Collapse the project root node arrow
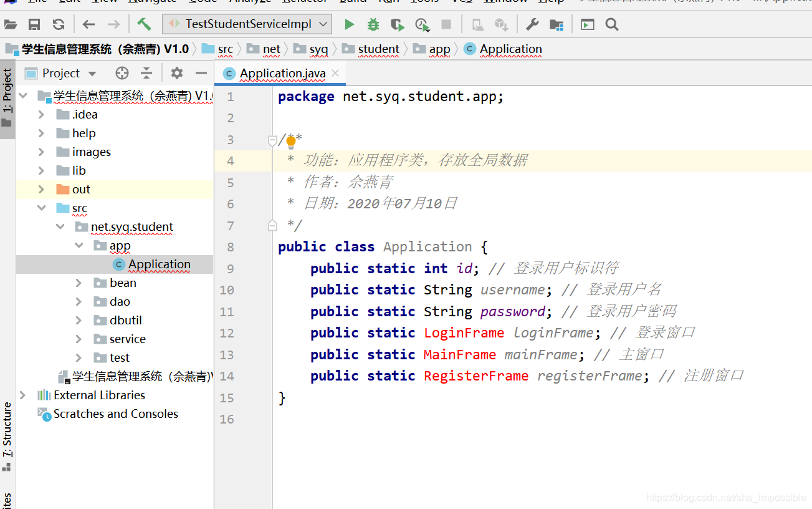 (24, 95)
